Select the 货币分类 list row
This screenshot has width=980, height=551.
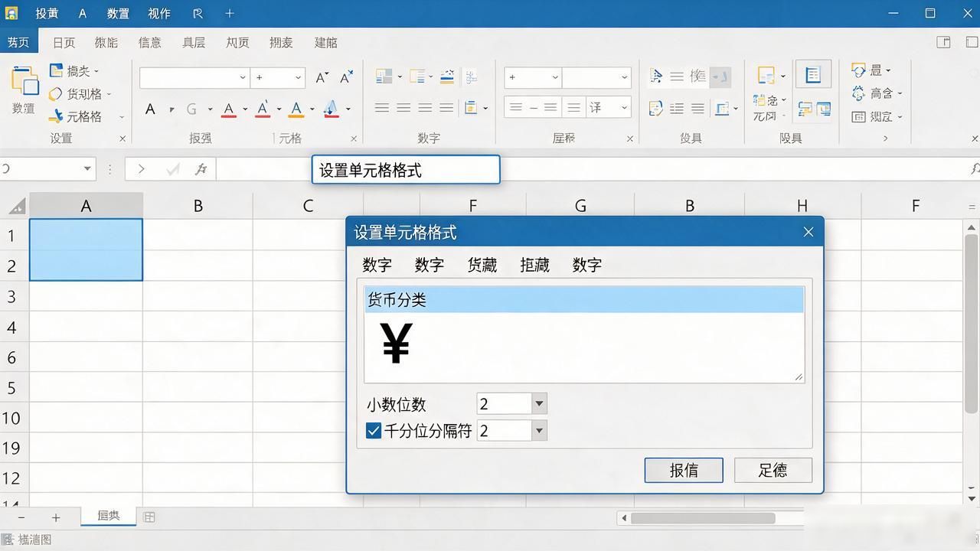pyautogui.click(x=584, y=300)
